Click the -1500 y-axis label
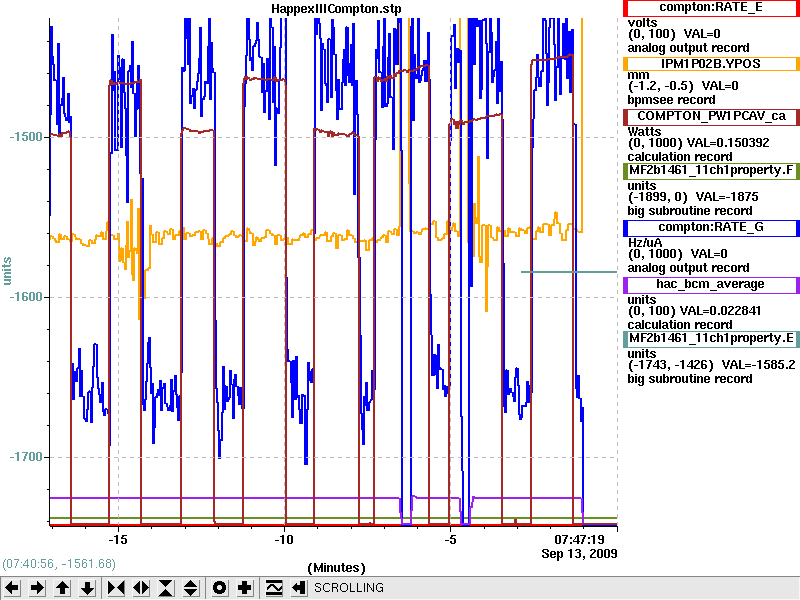The image size is (800, 600). [x=26, y=137]
